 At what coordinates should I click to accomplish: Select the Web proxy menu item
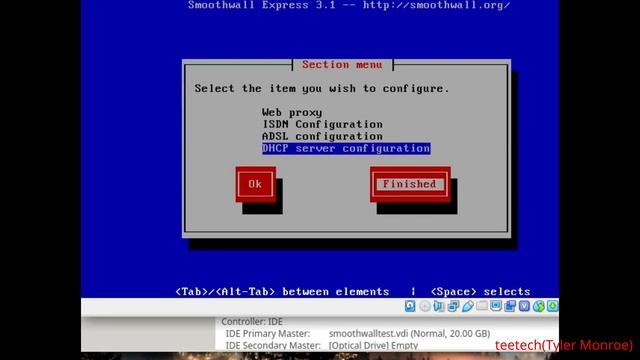click(x=292, y=112)
